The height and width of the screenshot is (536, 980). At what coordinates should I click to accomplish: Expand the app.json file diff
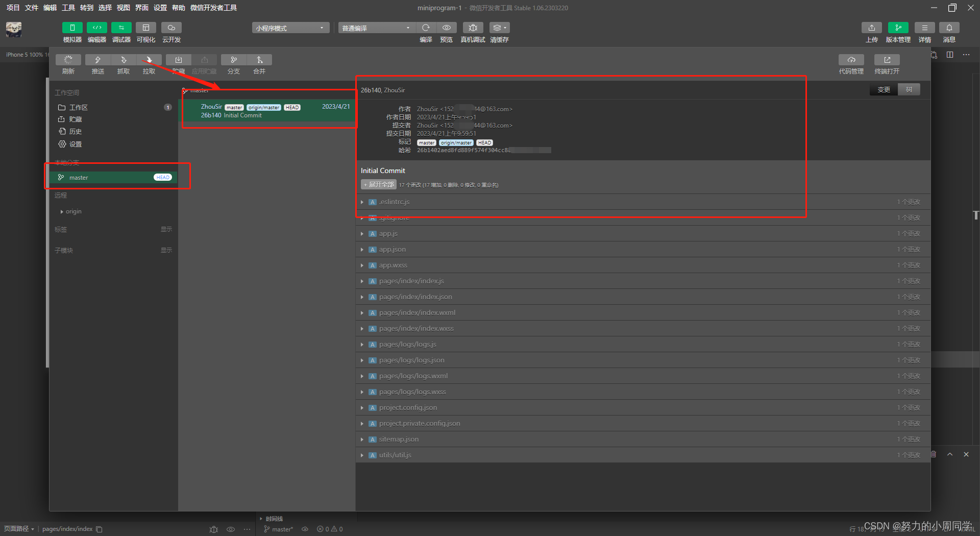tap(362, 250)
